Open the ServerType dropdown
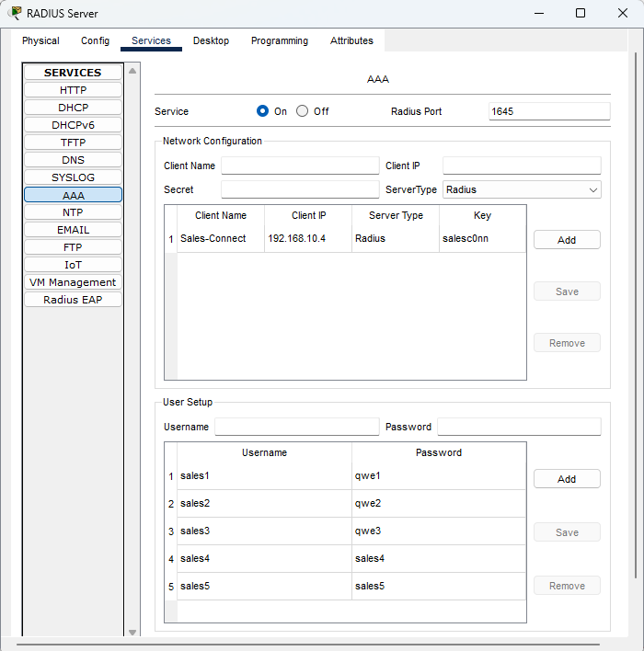This screenshot has width=644, height=651. (x=522, y=189)
